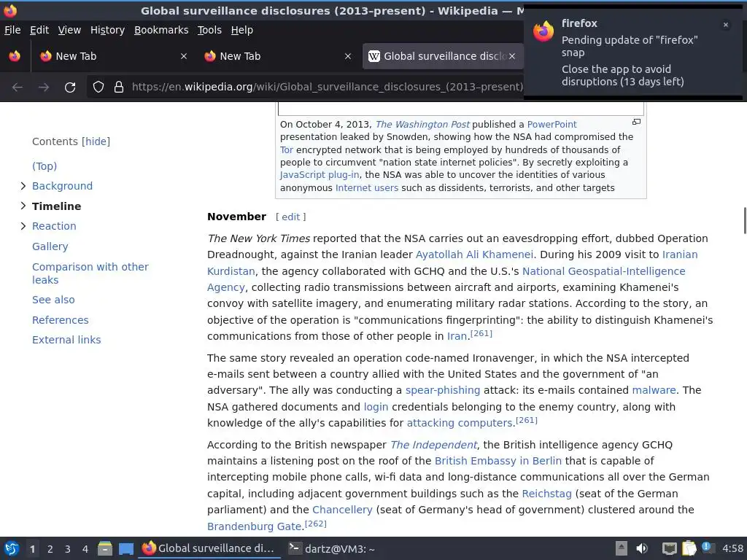The height and width of the screenshot is (560, 747).
Task: Open the spear-phishing link
Action: (443, 391)
